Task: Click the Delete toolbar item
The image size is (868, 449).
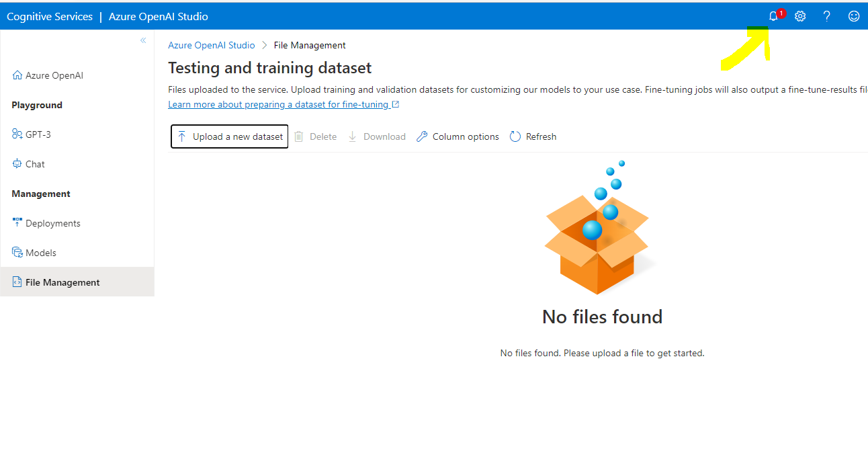Action: 315,136
